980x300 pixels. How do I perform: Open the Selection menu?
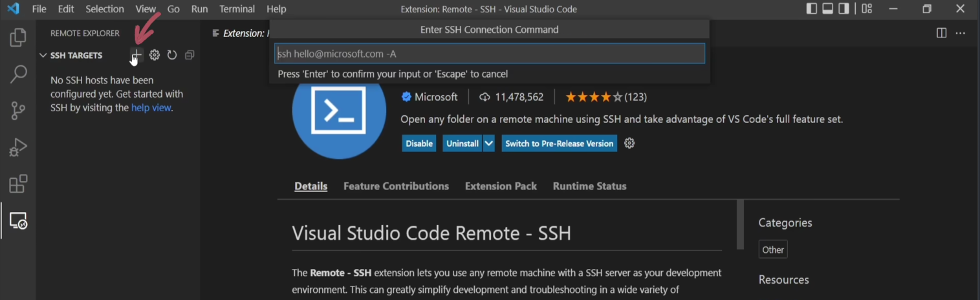[105, 9]
